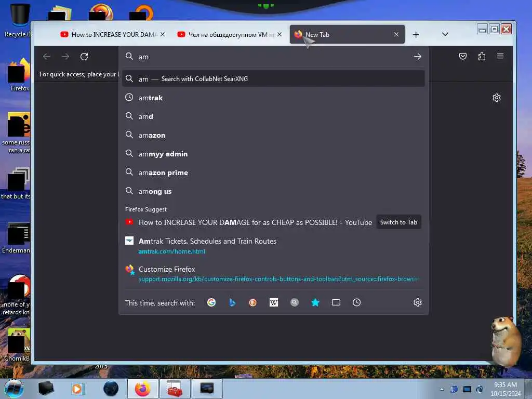Open the blue globe taskbar icon
The height and width of the screenshot is (399, 532).
coord(111,389)
